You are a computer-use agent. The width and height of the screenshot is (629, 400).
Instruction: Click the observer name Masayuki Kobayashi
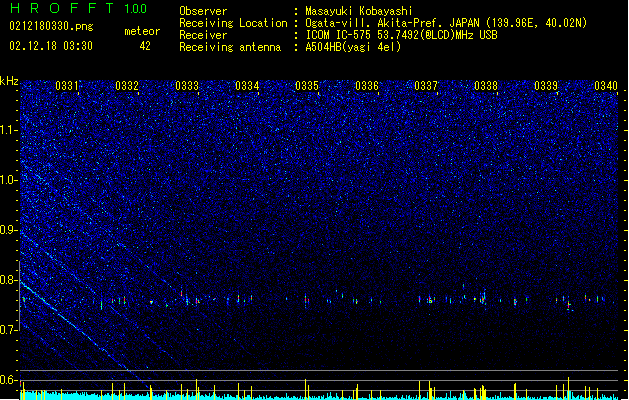(359, 11)
